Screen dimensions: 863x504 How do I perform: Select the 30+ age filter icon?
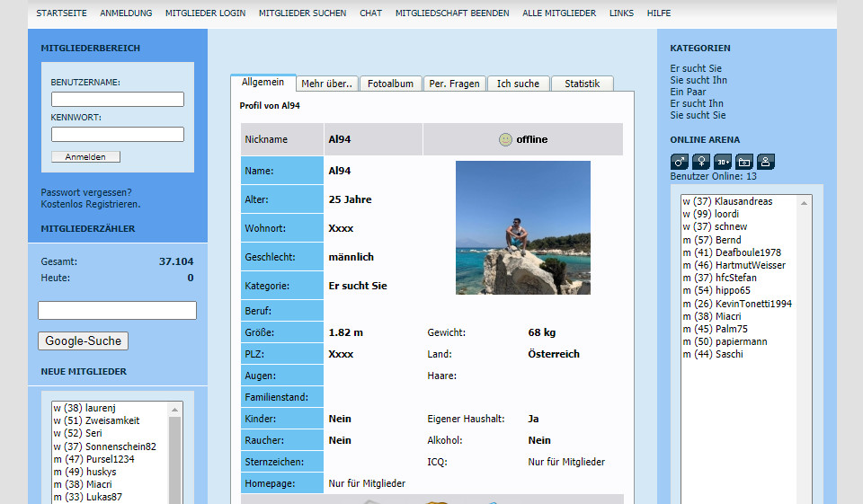pyautogui.click(x=723, y=162)
